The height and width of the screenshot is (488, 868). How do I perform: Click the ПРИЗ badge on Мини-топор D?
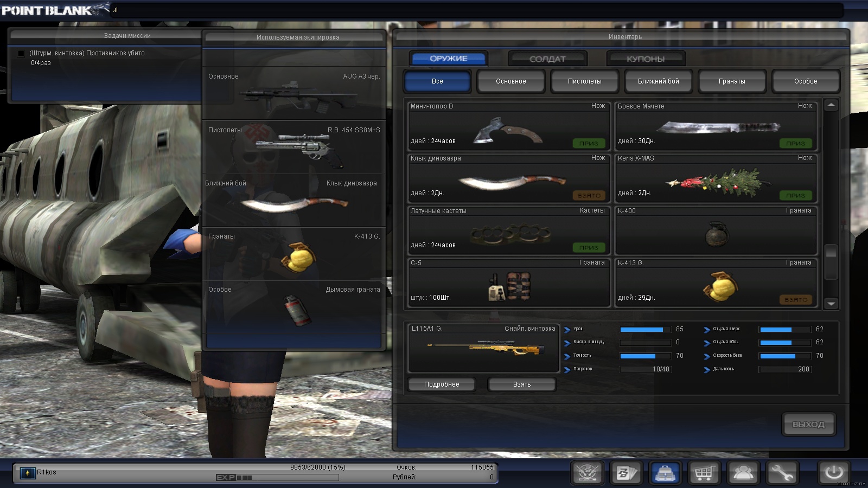pyautogui.click(x=589, y=143)
